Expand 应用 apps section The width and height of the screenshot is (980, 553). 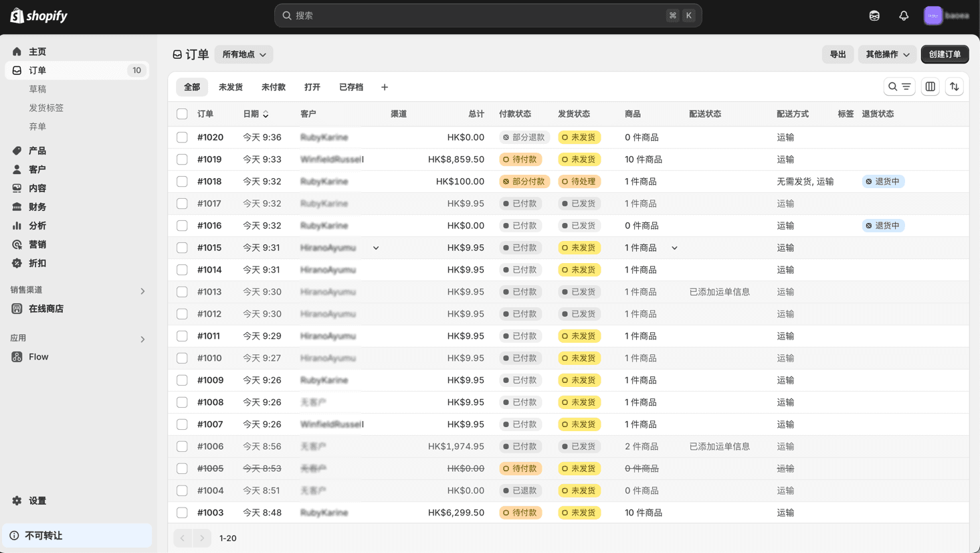(x=142, y=339)
